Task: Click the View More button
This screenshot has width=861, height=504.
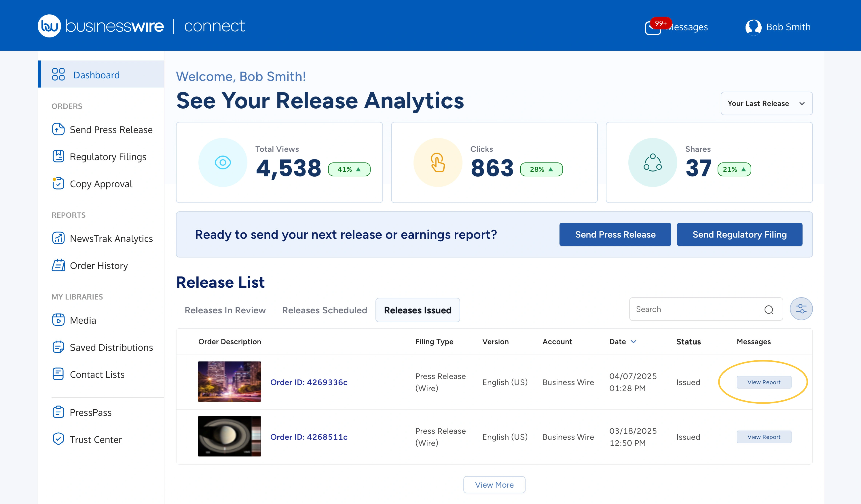Action: point(494,485)
